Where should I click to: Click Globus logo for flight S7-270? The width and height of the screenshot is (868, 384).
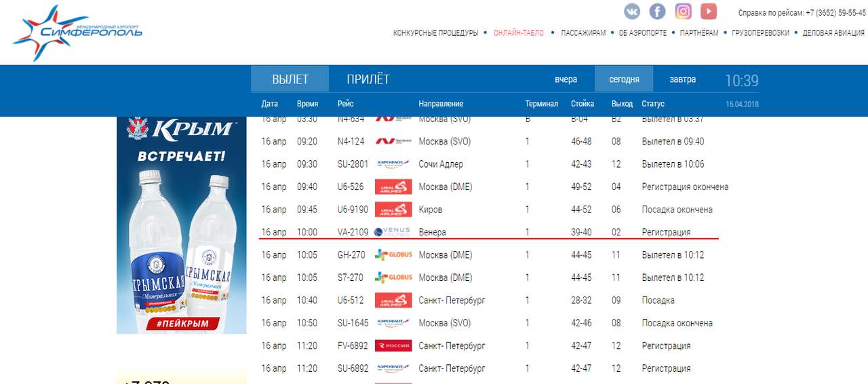click(x=393, y=277)
